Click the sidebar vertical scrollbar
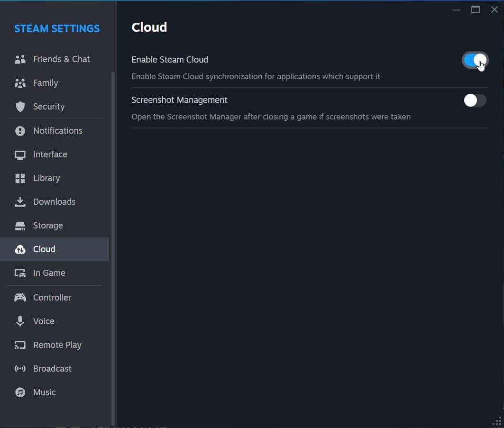Screen dimensions: 504x428 click(x=113, y=248)
